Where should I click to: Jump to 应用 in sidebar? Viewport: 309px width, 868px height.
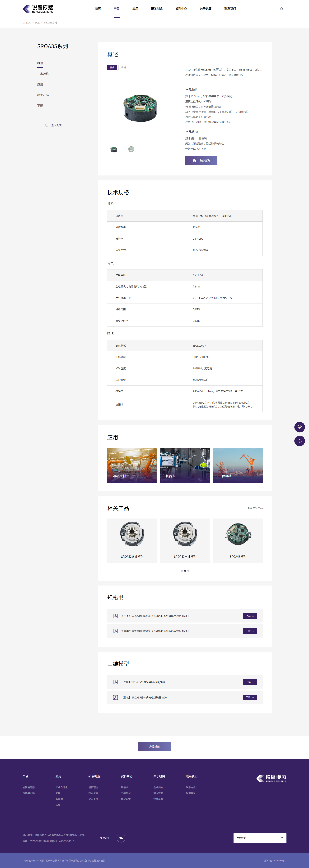(x=40, y=85)
